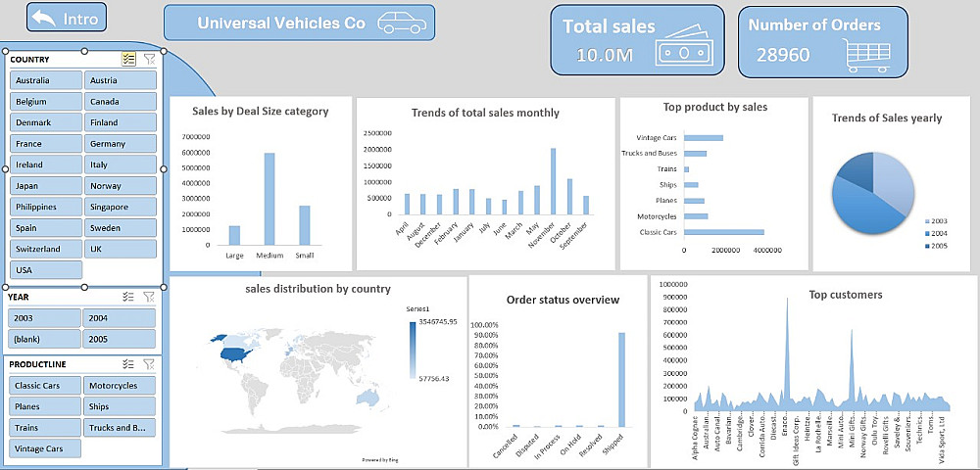Click the Classic Cars bar in Top product chart
This screenshot has width=980, height=470.
(724, 232)
